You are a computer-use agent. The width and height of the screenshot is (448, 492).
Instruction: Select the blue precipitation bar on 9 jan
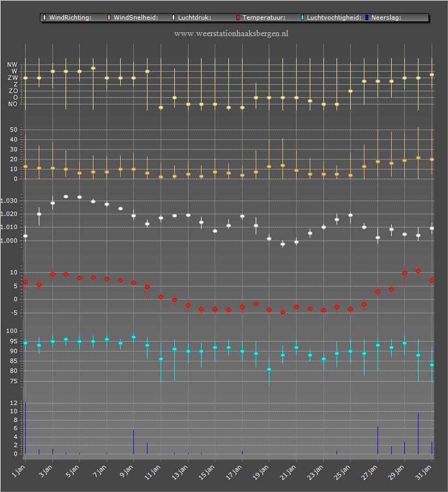pos(133,442)
